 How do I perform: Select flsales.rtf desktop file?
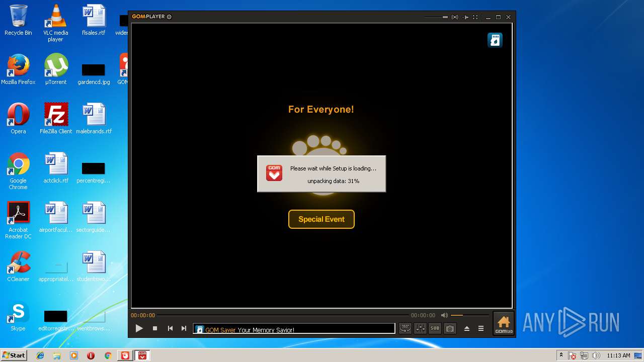click(x=94, y=20)
